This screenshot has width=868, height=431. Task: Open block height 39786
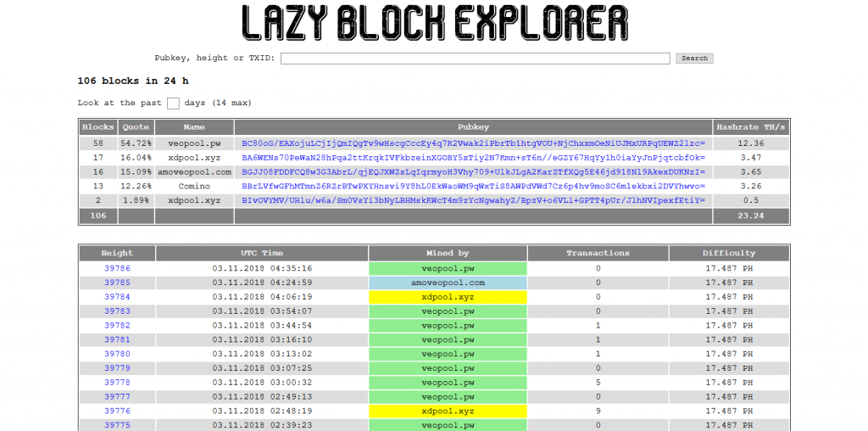point(117,268)
